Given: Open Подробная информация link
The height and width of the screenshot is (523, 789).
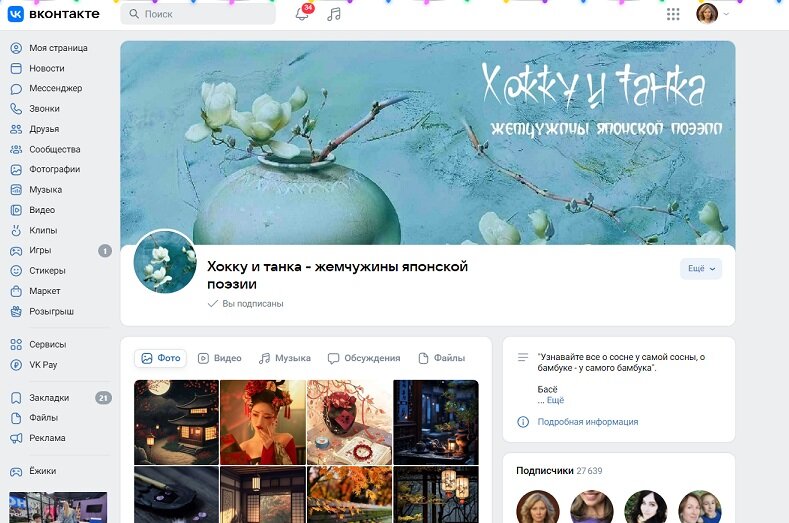Looking at the screenshot, I should 588,422.
